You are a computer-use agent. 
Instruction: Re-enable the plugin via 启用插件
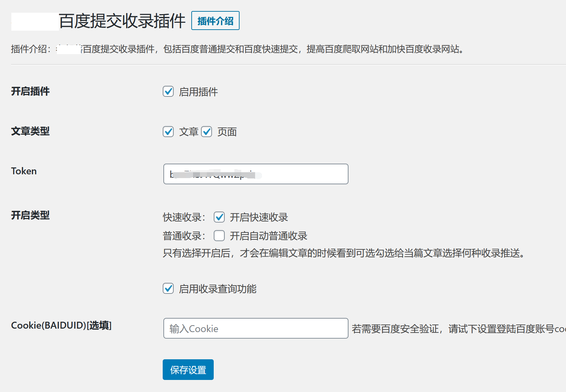pyautogui.click(x=168, y=92)
